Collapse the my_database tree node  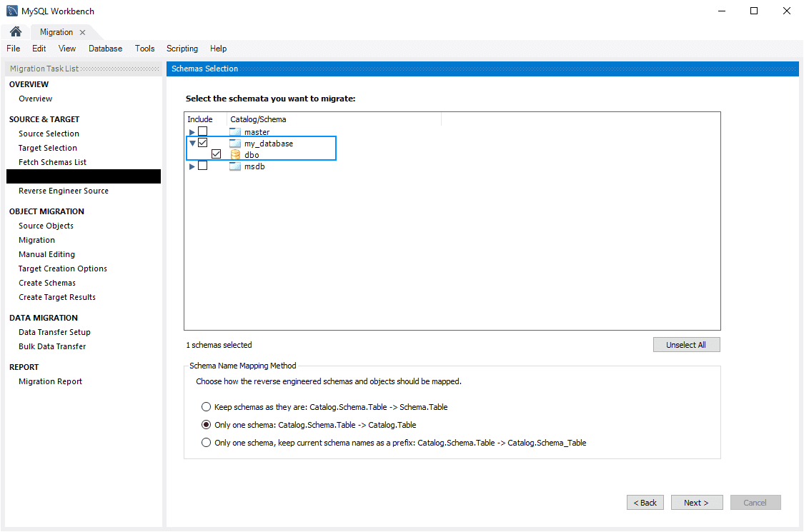tap(192, 144)
